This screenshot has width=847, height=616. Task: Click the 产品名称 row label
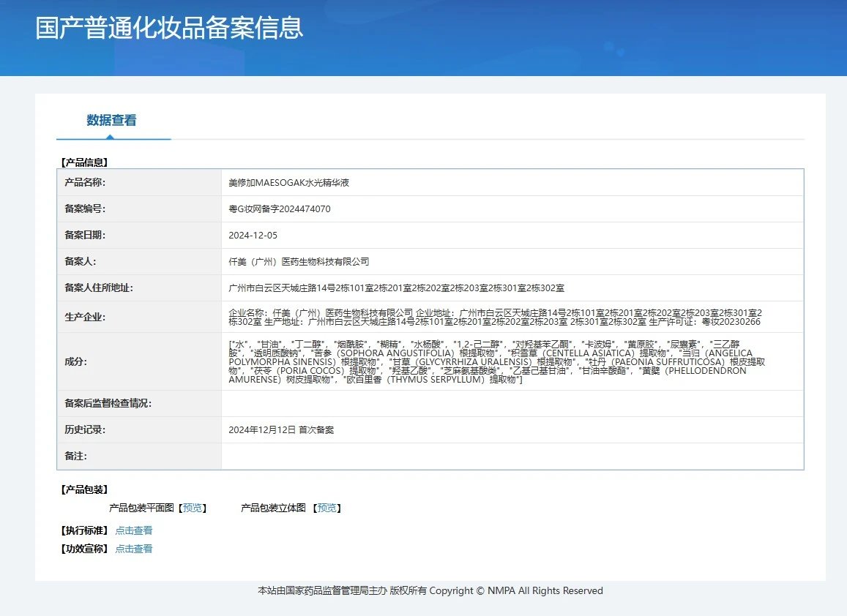click(85, 182)
